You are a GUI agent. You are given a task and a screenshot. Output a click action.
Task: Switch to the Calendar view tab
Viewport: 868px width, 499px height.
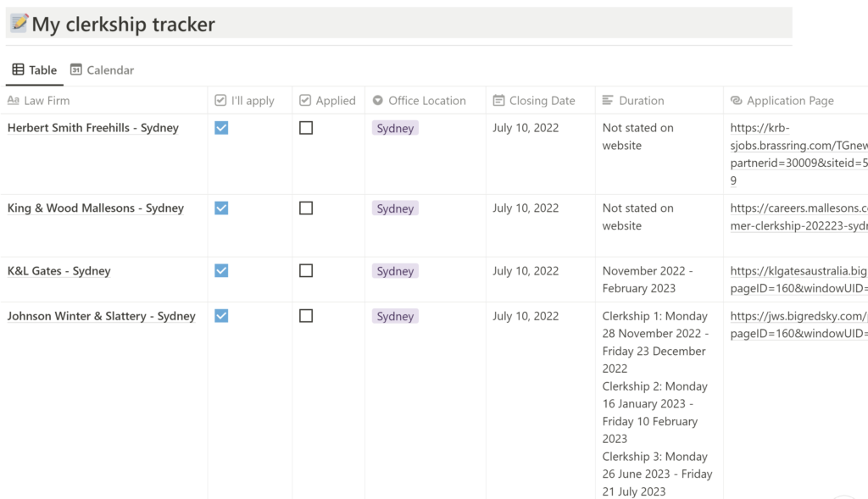[x=103, y=69]
